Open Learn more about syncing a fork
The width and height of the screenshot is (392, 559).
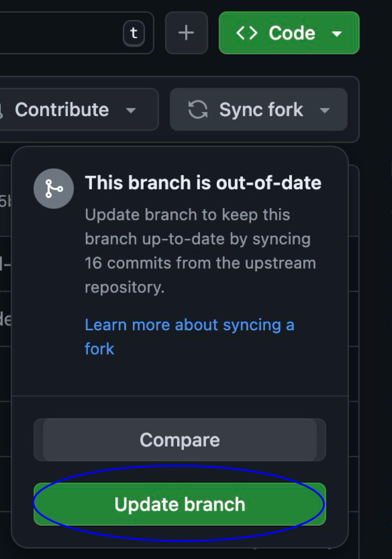coord(189,325)
